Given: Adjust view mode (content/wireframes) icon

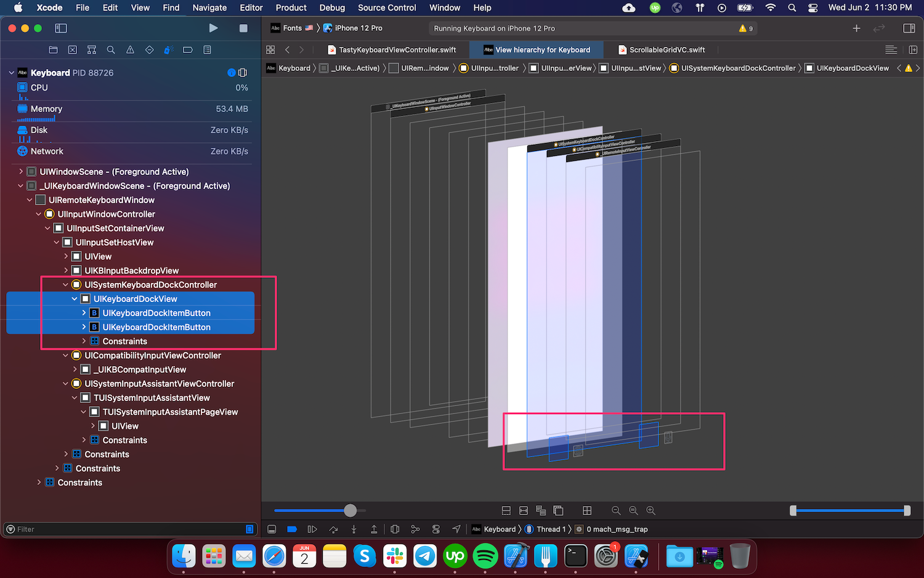Looking at the screenshot, I should 541,511.
